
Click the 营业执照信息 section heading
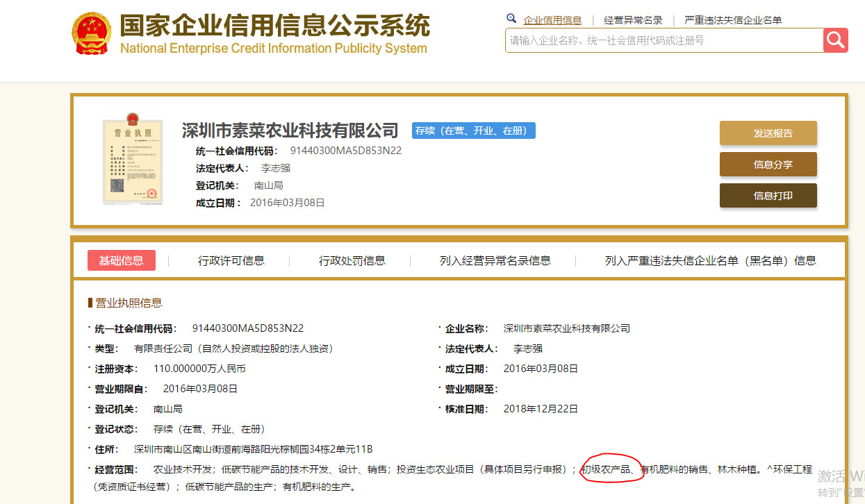tap(129, 303)
